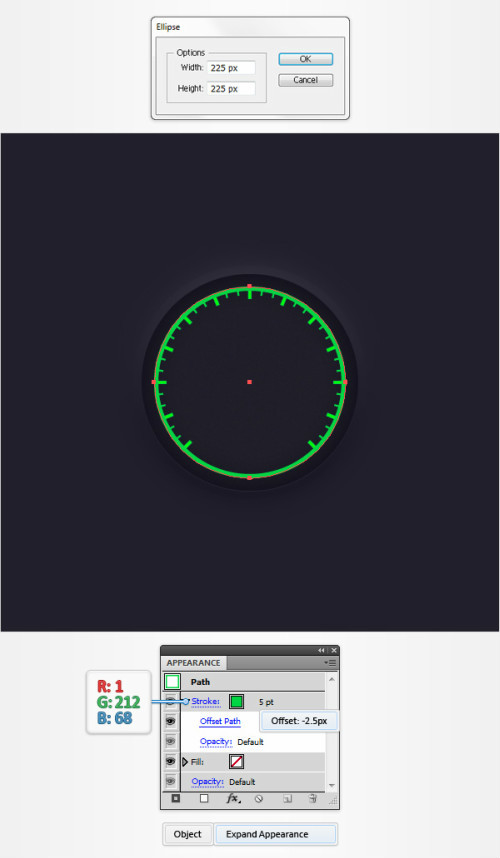Screen dimensions: 500x858
Task: Click the bottom Opacity link below Fill
Action: [x=207, y=781]
